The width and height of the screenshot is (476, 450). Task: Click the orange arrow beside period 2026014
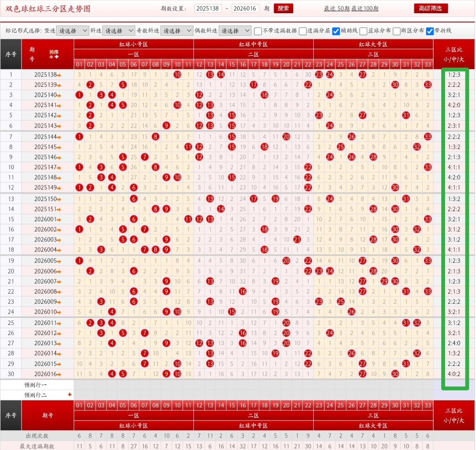(59, 354)
